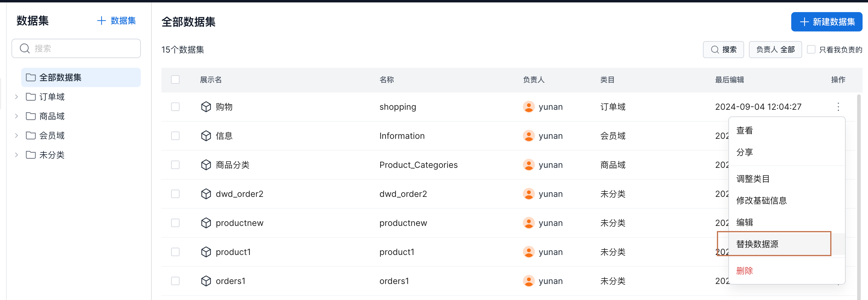Focus the sidebar 搜索 input field

pyautogui.click(x=81, y=49)
